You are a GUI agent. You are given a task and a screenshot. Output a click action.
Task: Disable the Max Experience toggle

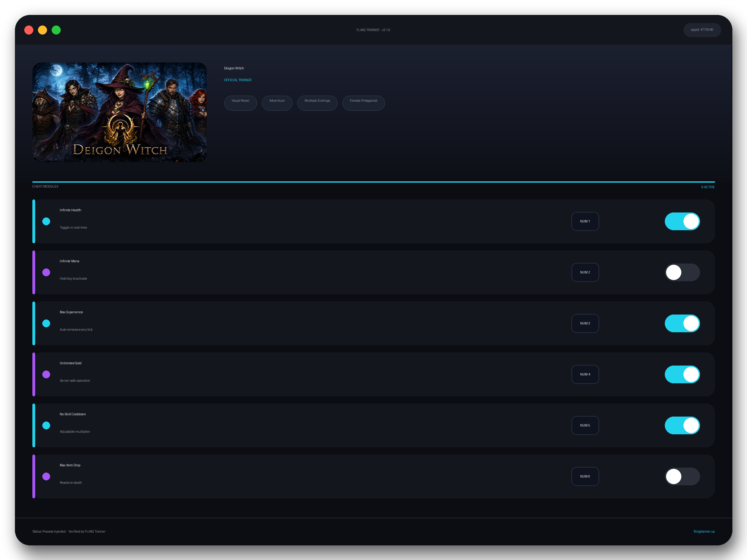click(x=682, y=323)
